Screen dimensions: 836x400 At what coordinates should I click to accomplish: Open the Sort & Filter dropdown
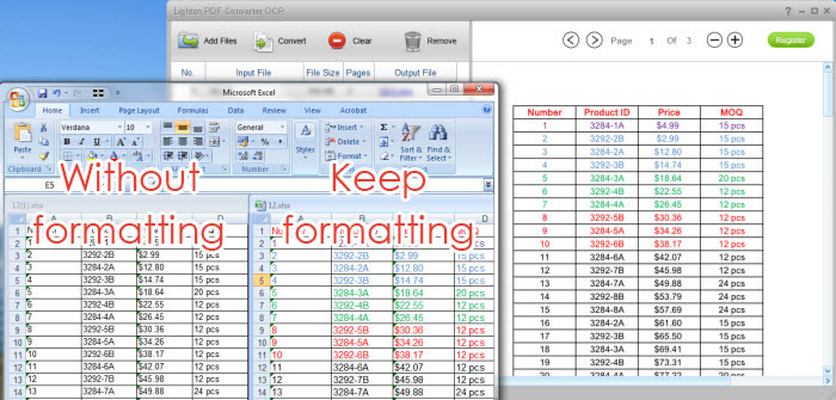(411, 142)
